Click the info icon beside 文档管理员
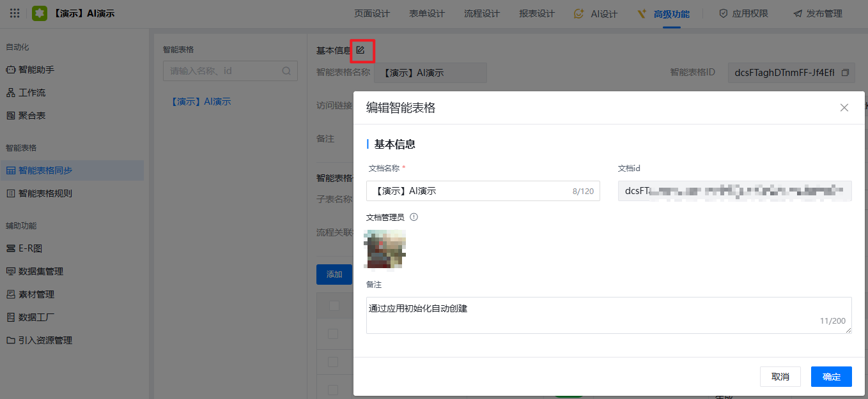Viewport: 868px width, 399px height. (414, 217)
